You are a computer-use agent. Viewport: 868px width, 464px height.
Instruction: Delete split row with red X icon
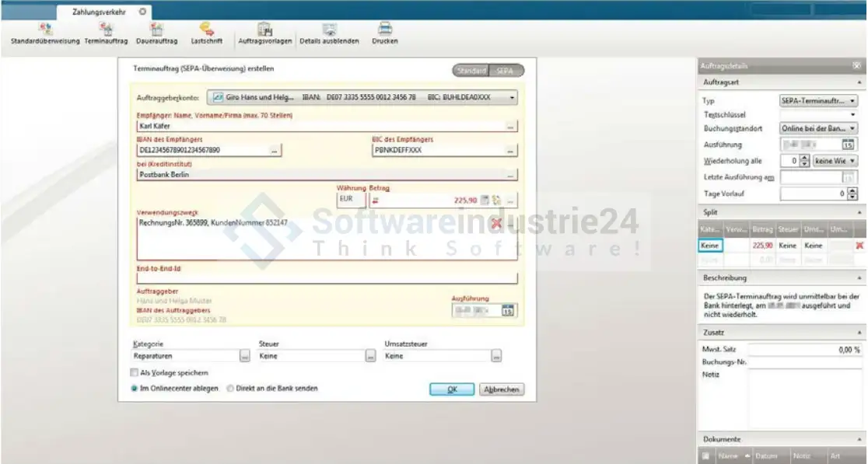pos(859,245)
